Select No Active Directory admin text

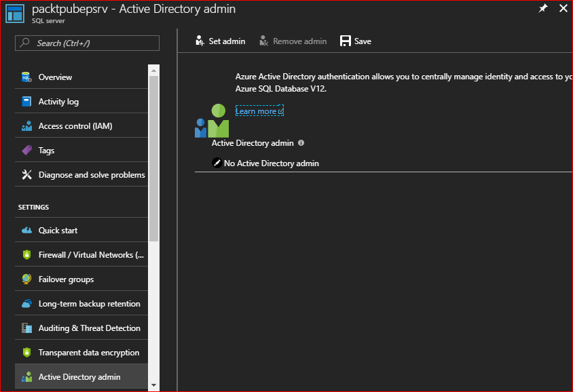point(272,163)
